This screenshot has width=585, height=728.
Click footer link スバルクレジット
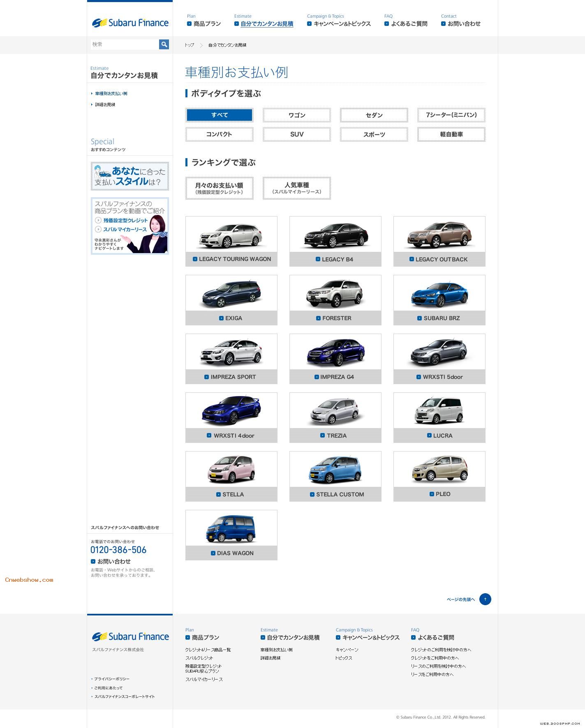coord(199,658)
